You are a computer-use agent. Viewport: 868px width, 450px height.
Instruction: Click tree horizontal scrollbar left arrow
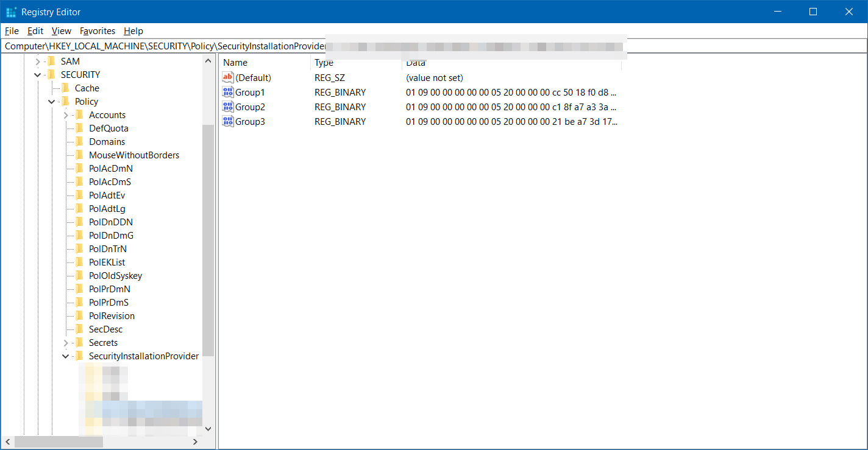pos(8,441)
